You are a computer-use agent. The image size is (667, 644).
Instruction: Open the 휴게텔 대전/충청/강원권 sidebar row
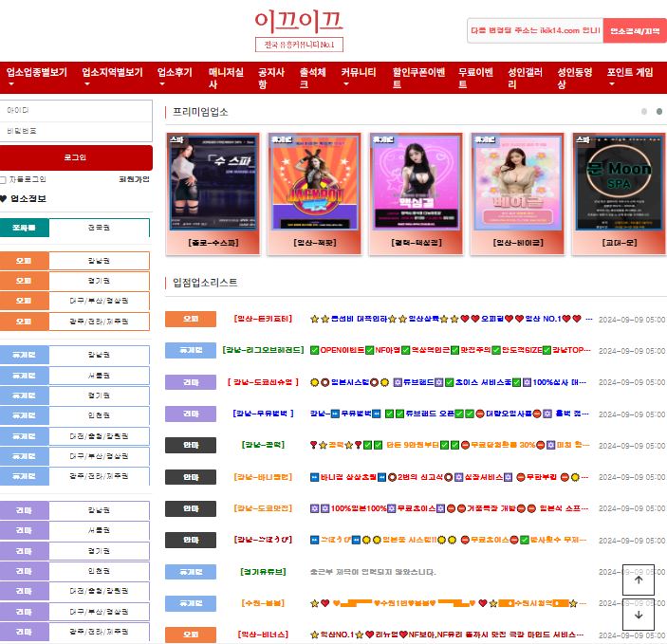75,436
